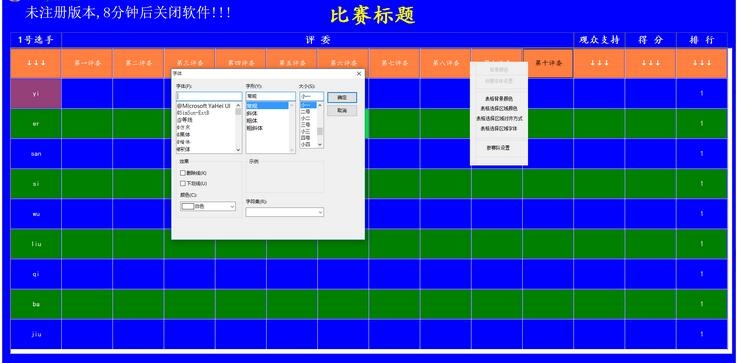Choose 表格背景颜色 from the context menu
This screenshot has width=737, height=363.
coord(499,99)
